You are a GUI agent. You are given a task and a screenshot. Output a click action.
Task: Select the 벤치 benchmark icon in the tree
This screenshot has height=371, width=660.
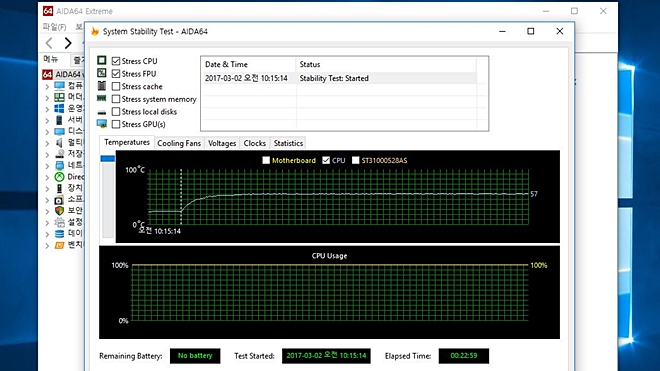[x=59, y=245]
